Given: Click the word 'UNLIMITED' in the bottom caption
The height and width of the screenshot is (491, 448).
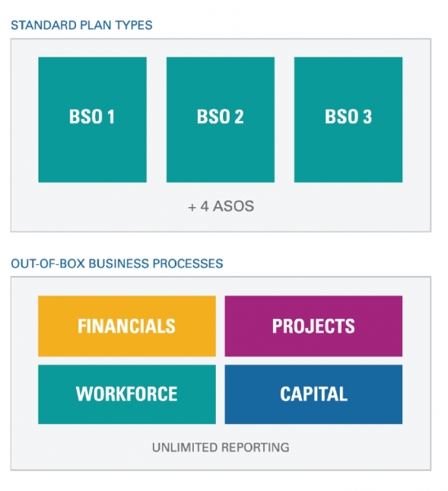Looking at the screenshot, I should 185,448.
